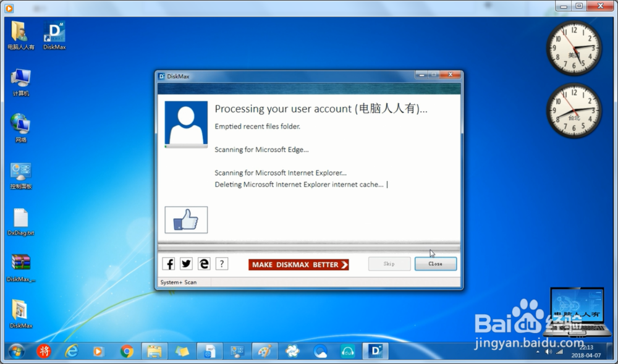Open the question mark help icon
Screen dimensions: 618x364
pyautogui.click(x=222, y=264)
